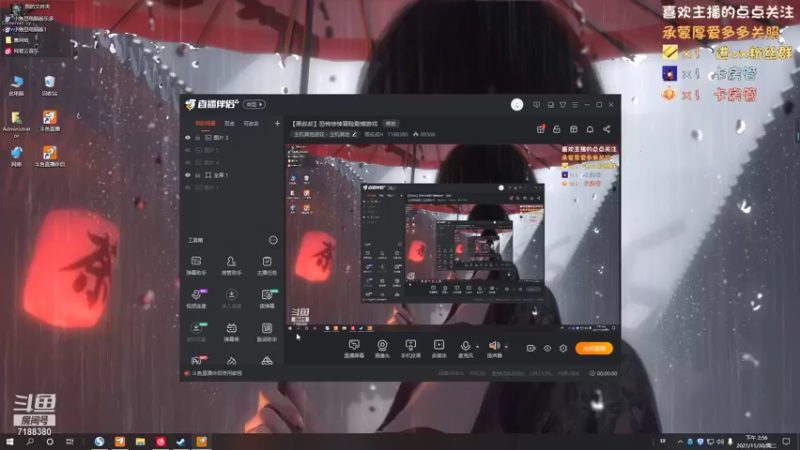Screen dimensions: 800x450
Task: Toggle visibility of the 图片 4 source
Action: coord(188,162)
